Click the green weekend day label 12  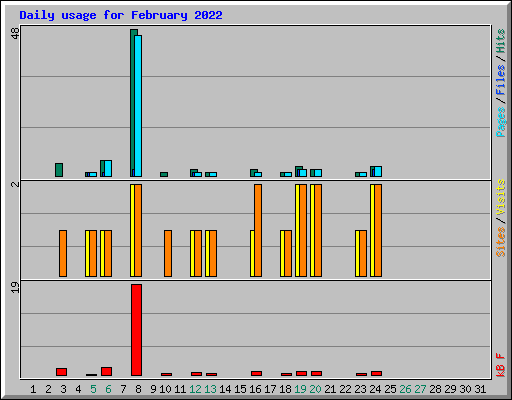(195, 389)
